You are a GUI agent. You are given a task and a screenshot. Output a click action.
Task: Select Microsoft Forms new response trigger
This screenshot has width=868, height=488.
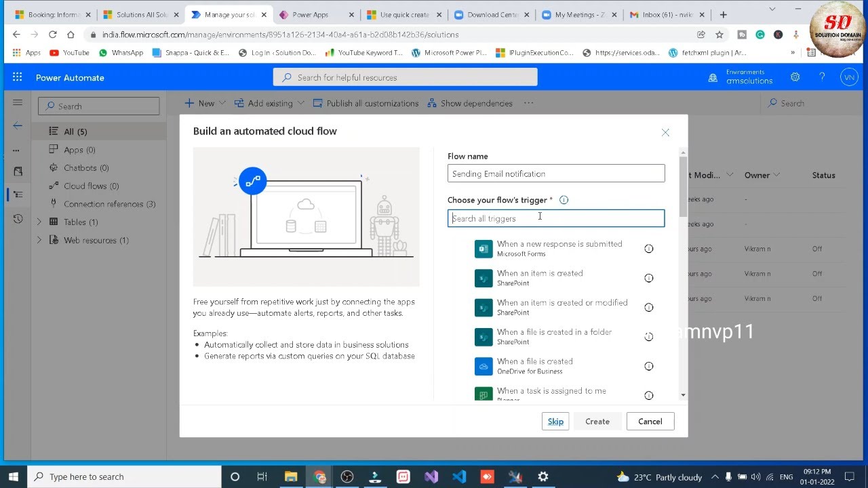557,249
